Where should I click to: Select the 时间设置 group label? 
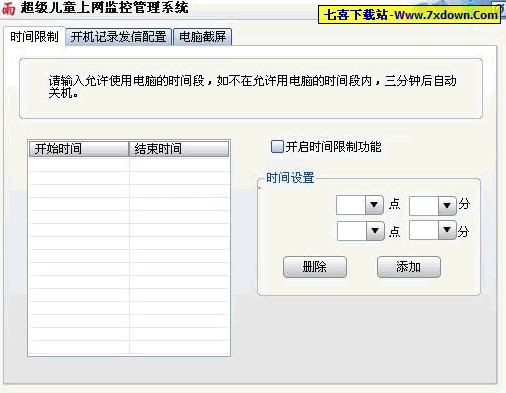(x=290, y=178)
